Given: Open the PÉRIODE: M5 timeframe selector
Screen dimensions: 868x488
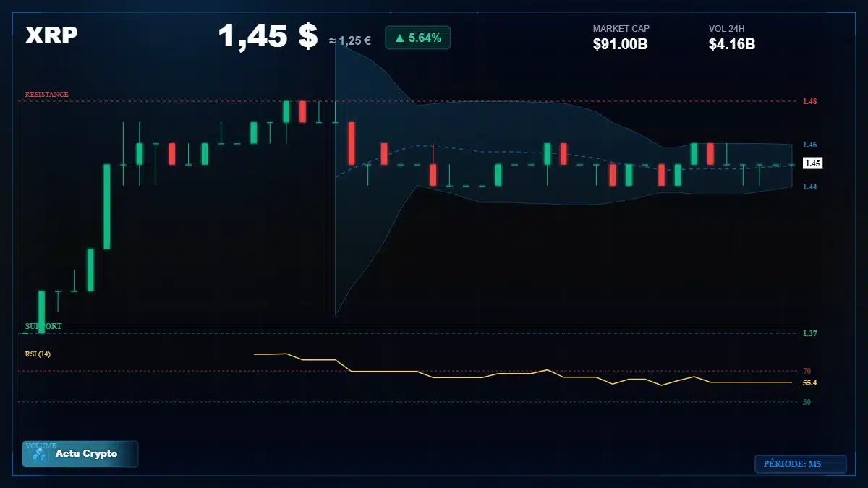Looking at the screenshot, I should (x=800, y=464).
